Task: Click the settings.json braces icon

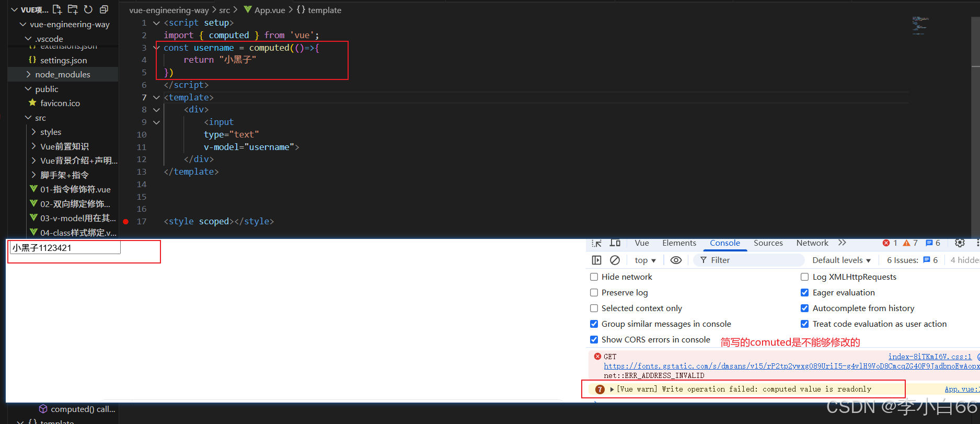Action: tap(32, 60)
